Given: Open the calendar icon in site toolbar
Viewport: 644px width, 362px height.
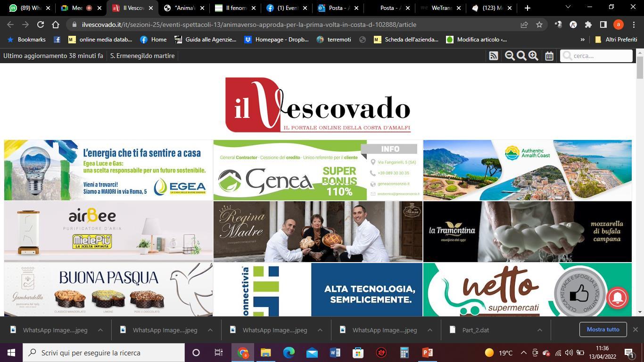Looking at the screenshot, I should pyautogui.click(x=549, y=56).
